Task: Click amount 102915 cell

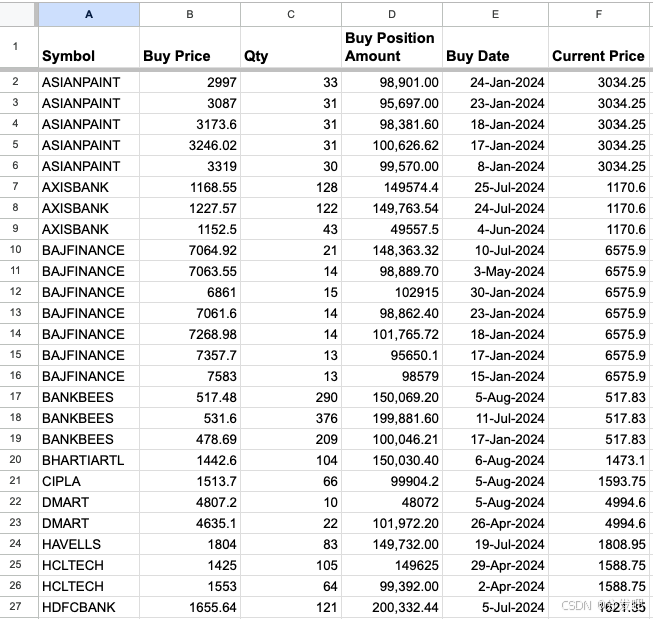Action: [x=392, y=292]
